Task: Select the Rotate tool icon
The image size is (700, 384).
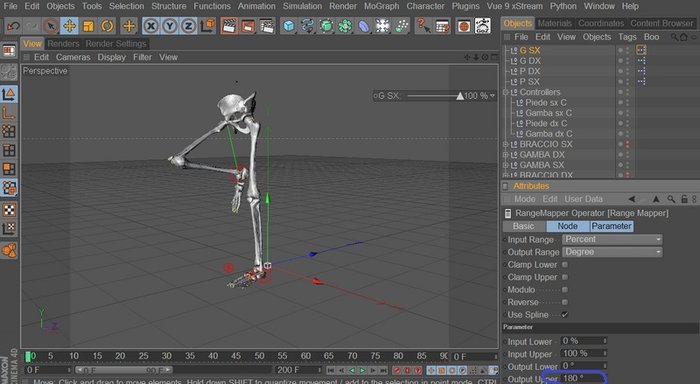Action: 107,26
